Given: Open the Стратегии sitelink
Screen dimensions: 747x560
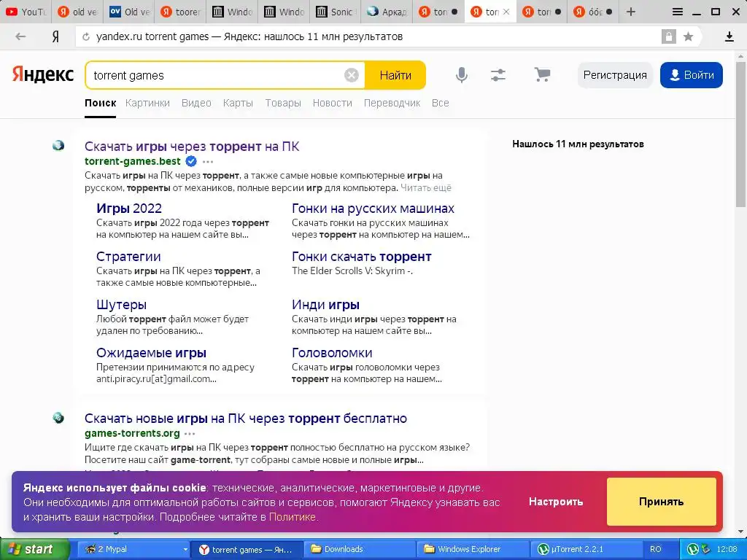Looking at the screenshot, I should point(128,256).
